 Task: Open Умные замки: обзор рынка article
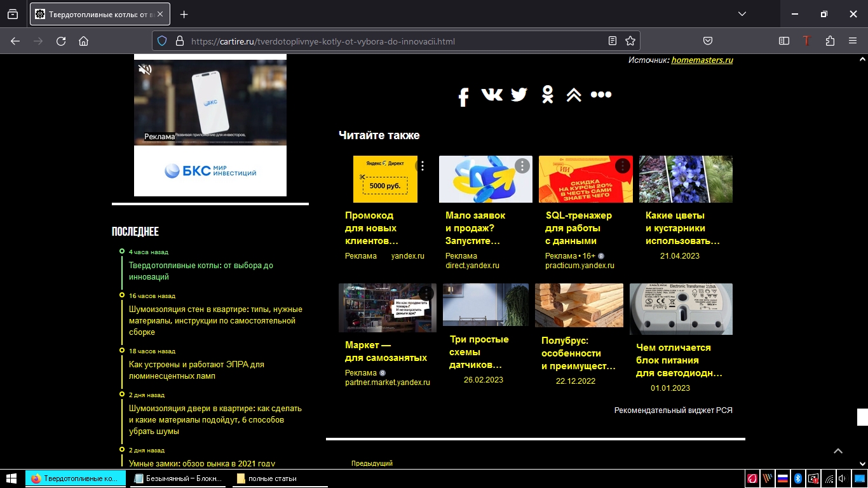[202, 464]
